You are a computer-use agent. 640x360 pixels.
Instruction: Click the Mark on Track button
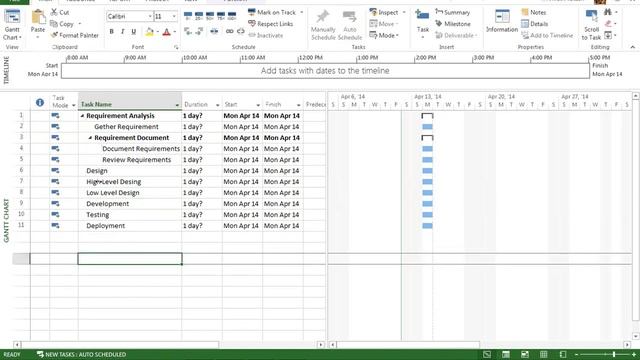point(272,12)
